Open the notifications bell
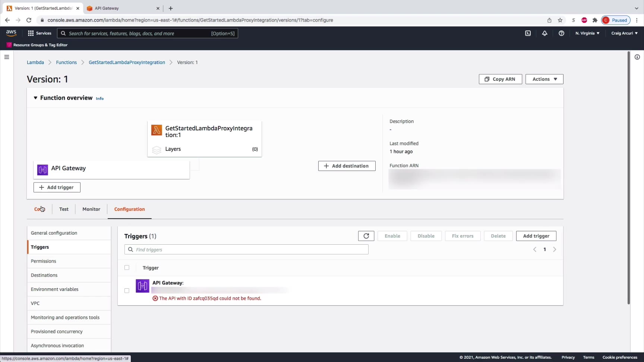 pos(544,33)
